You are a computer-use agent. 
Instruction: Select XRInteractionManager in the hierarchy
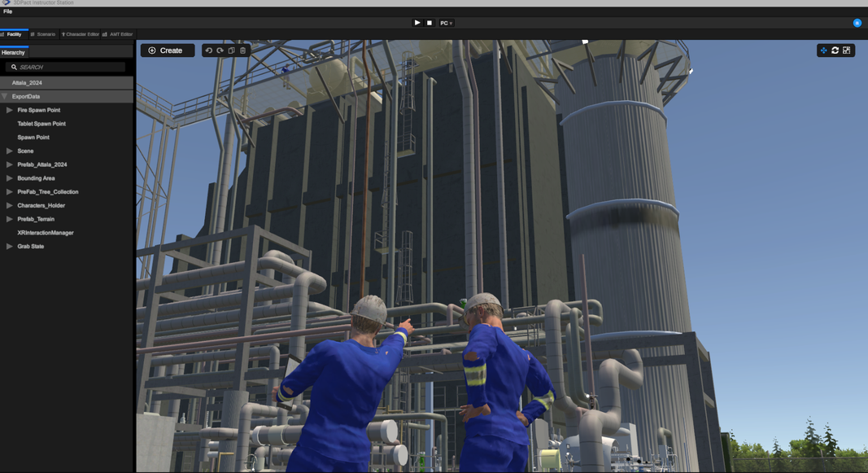(46, 233)
